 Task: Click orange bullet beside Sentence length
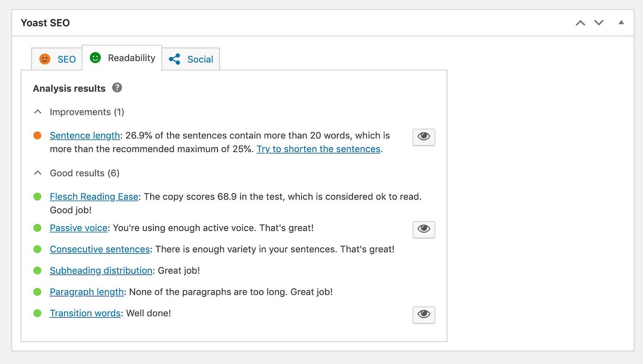point(37,136)
